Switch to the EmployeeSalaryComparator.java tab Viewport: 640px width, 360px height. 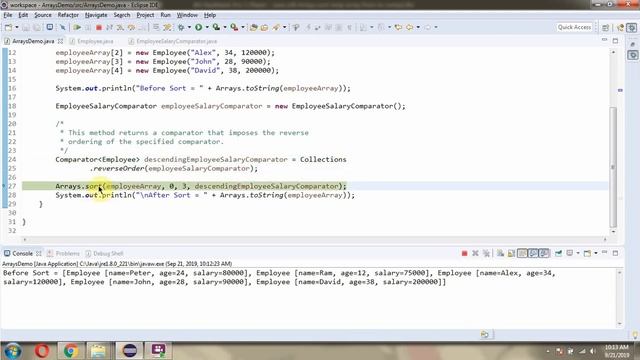pos(173,41)
